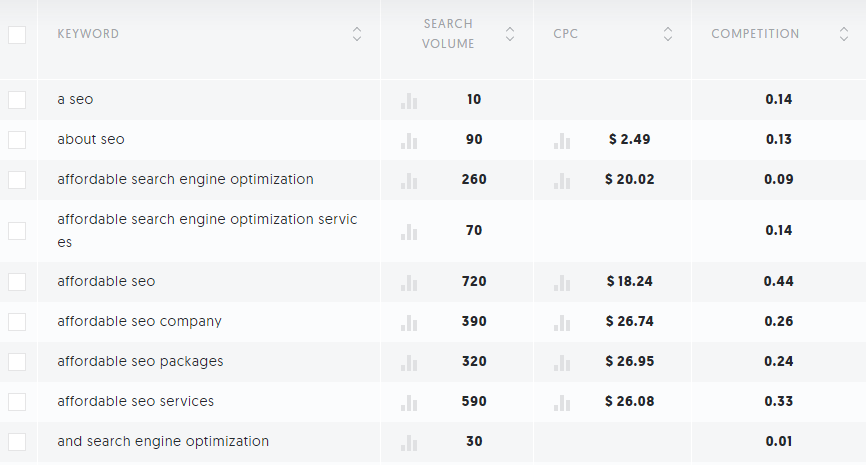Click the KEYWORD column header label
The height and width of the screenshot is (465, 866).
tap(88, 34)
